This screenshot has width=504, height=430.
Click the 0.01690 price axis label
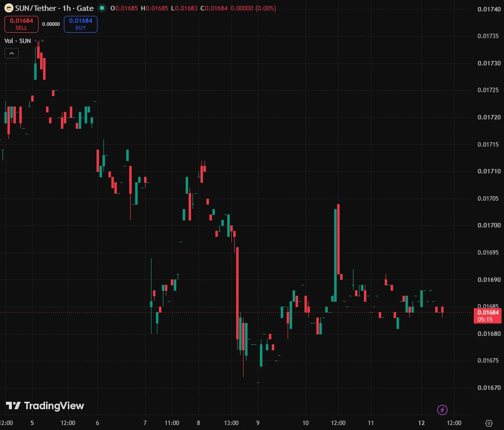pyautogui.click(x=489, y=280)
